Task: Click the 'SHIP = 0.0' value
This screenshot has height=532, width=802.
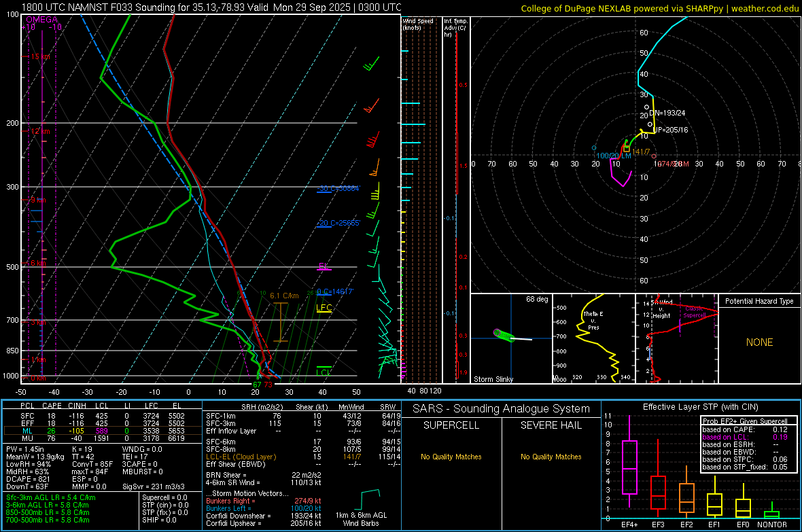Action: click(x=159, y=520)
